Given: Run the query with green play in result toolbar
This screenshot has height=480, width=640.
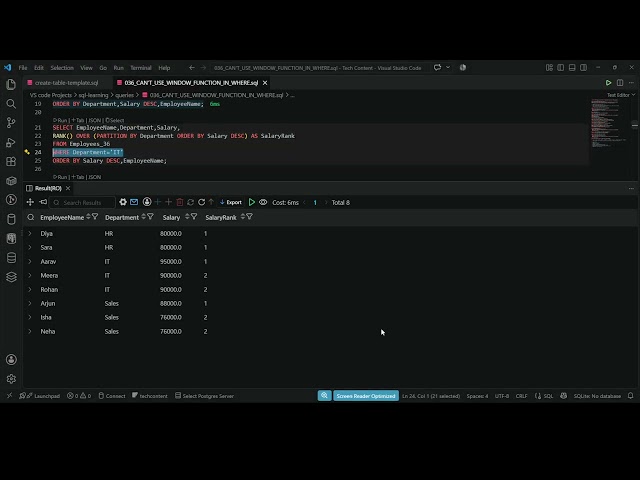Looking at the screenshot, I should pos(252,202).
